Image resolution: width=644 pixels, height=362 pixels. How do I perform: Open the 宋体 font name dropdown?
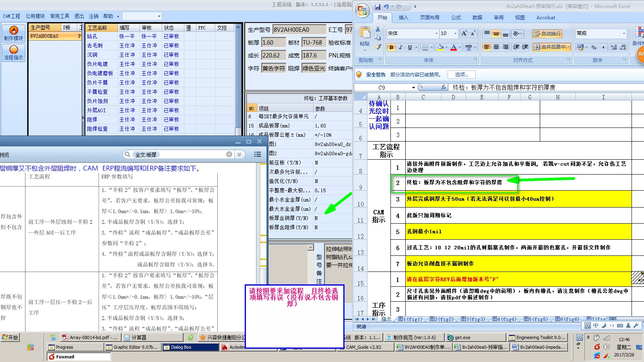(x=436, y=33)
